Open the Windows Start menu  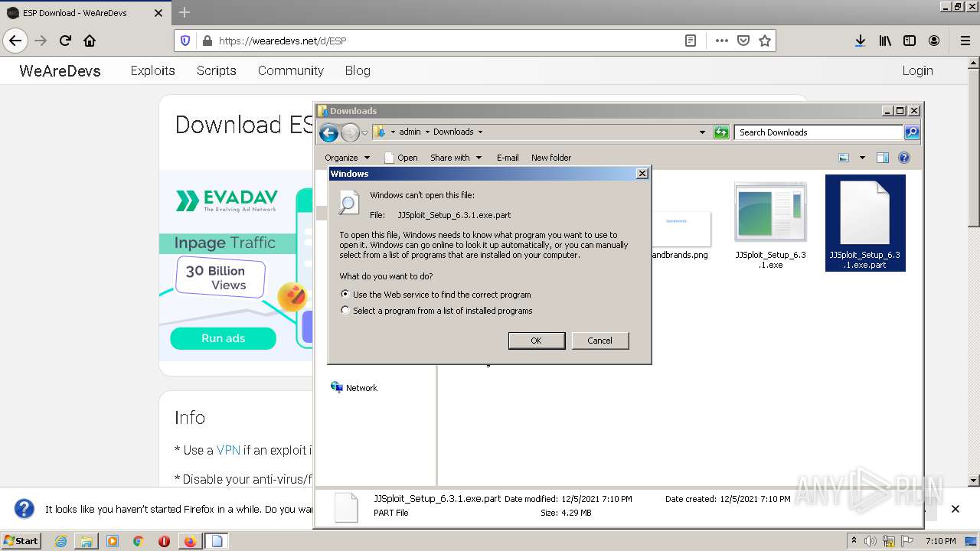21,540
